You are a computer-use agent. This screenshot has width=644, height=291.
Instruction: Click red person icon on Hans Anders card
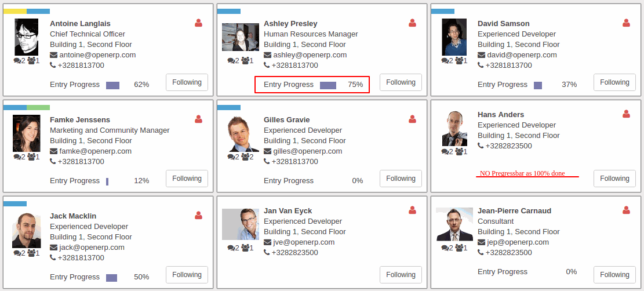626,114
